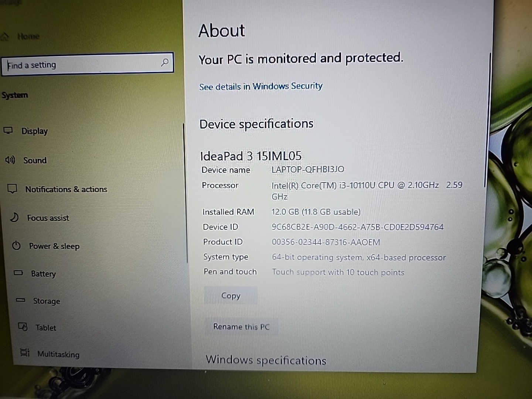Click the System section label in sidebar

(15, 95)
